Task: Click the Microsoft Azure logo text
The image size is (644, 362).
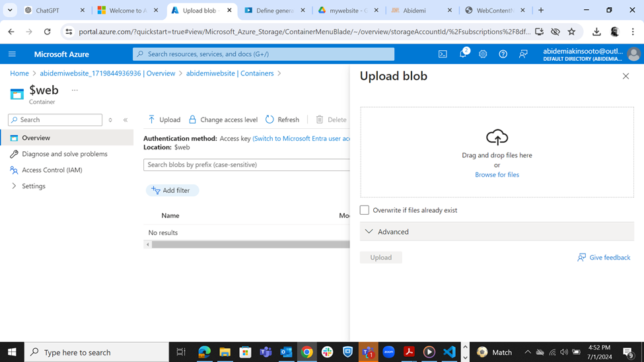Action: (x=61, y=54)
